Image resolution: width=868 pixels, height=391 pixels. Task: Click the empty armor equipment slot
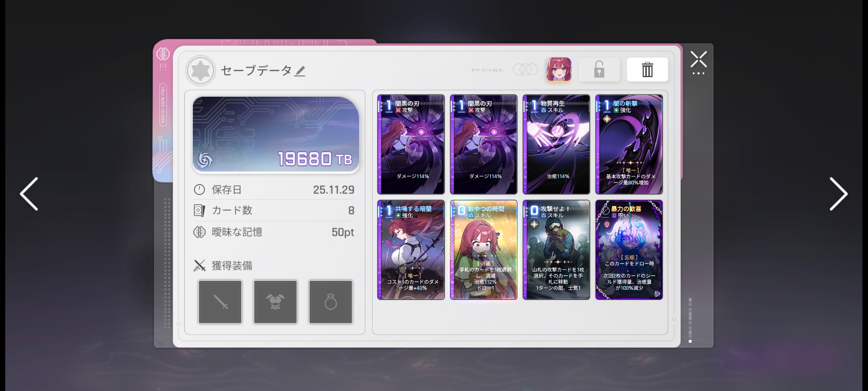275,302
